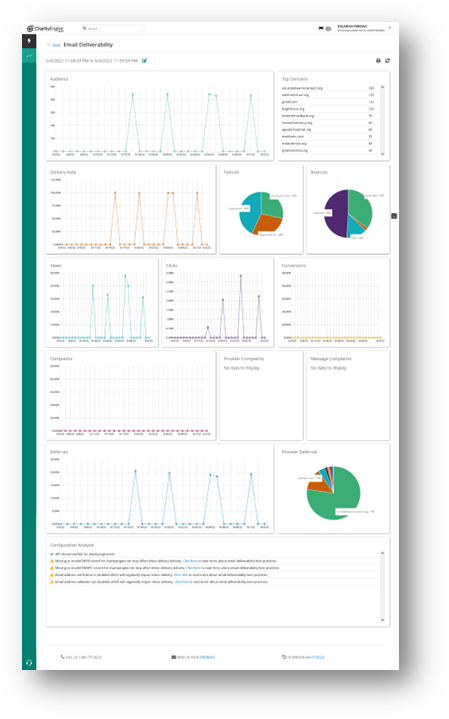This screenshot has height=719, width=449.
Task: Click the first peak of Delivery Rate chart
Action: coord(115,193)
